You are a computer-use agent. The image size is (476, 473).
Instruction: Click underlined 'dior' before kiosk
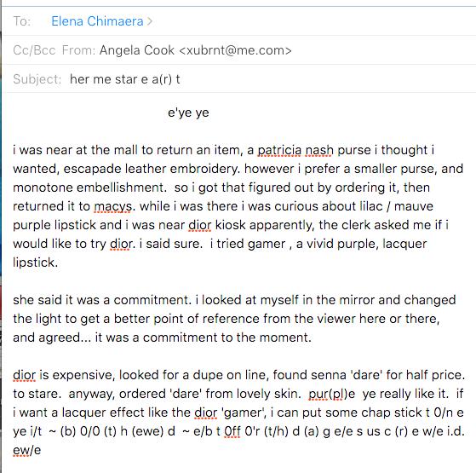(199, 225)
